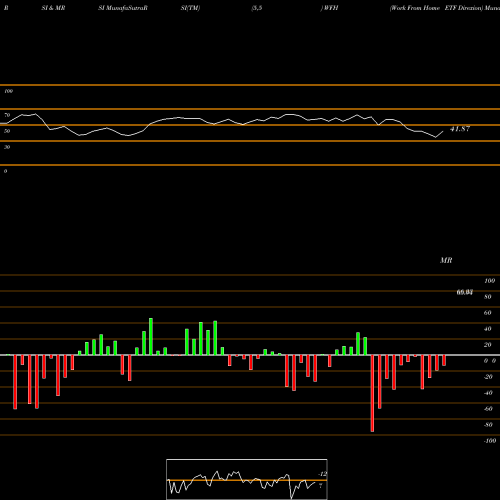The height and width of the screenshot is (500, 500).
Task: Click the tallest red MR bar near -90
Action: [372, 393]
